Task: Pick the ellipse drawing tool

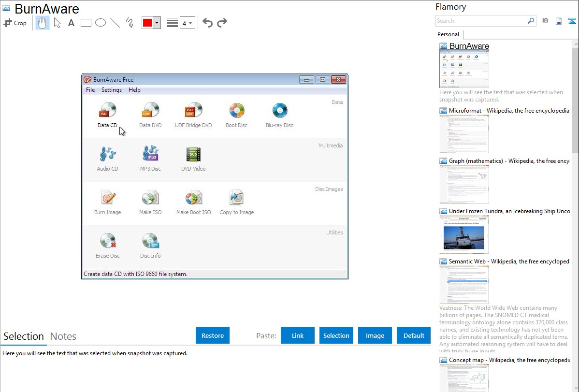Action: coord(101,23)
